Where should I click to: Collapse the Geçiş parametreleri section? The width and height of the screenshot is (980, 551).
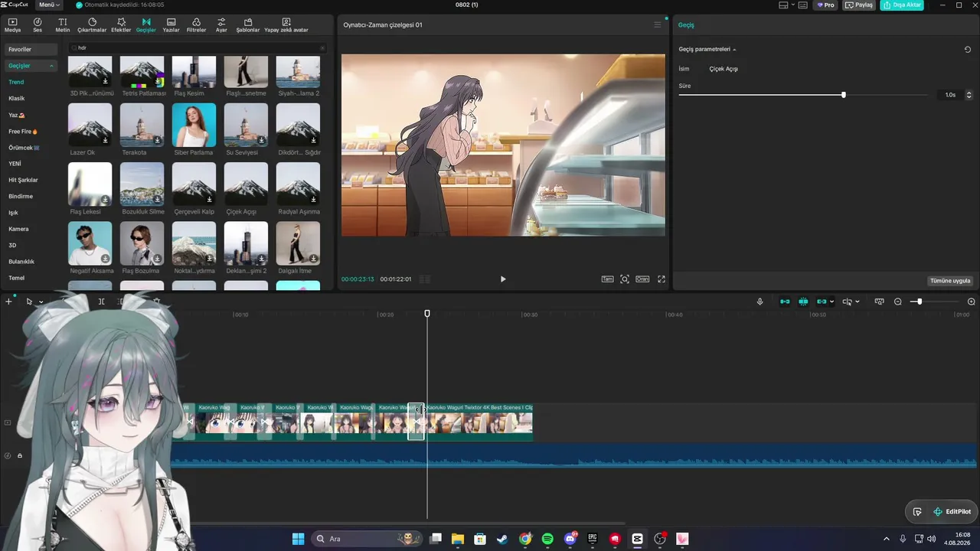point(734,50)
